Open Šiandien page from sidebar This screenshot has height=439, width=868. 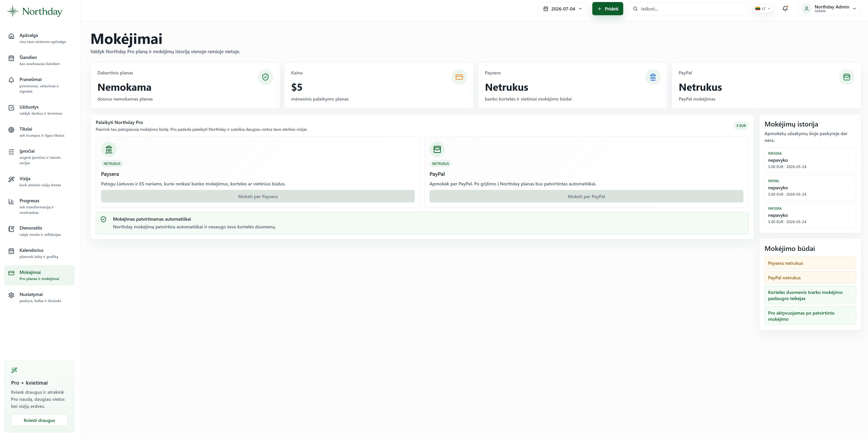click(39, 60)
